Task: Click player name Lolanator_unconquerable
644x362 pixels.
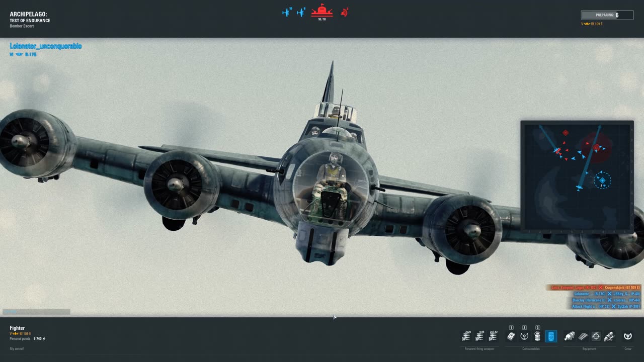Action: click(45, 46)
